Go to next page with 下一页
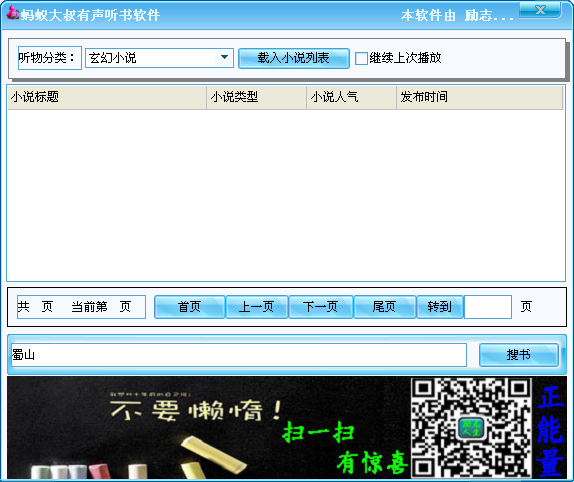This screenshot has height=482, width=574. (321, 307)
